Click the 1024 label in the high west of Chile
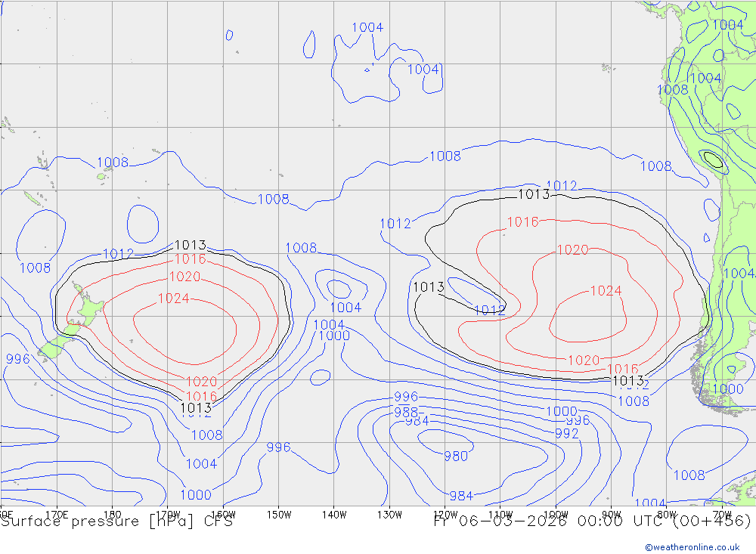The width and height of the screenshot is (756, 554). point(606,291)
